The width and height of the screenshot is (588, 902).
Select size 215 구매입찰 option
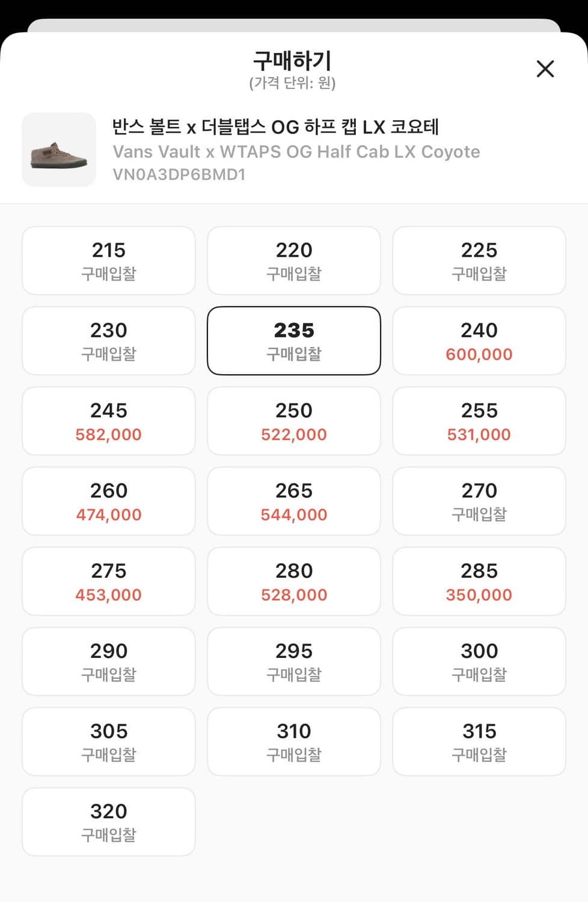(109, 261)
